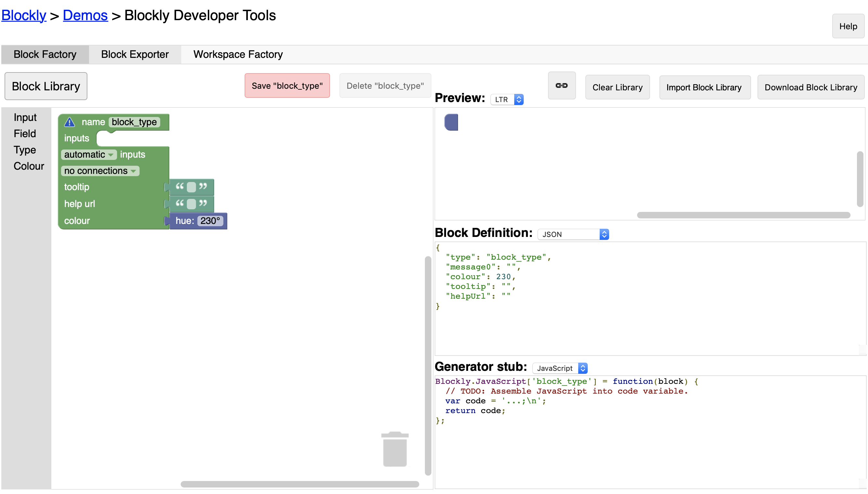868x494 pixels.
Task: Click the workspace horizontal scrollbar
Action: point(300,484)
